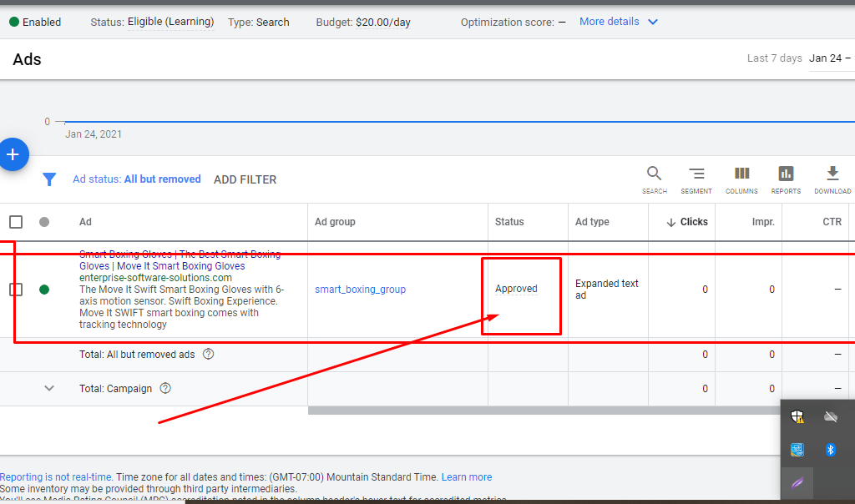Expand the Total: Campaign row chevron
The image size is (855, 504).
pos(49,388)
